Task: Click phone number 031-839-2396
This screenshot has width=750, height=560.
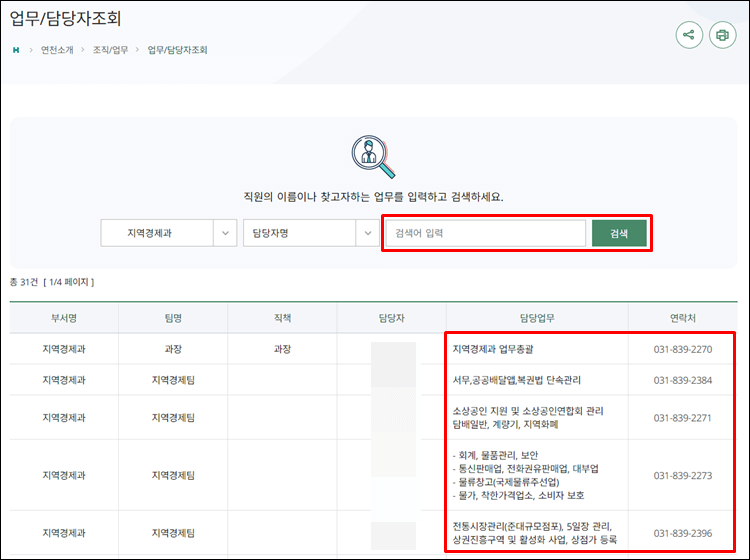Action: [x=683, y=533]
